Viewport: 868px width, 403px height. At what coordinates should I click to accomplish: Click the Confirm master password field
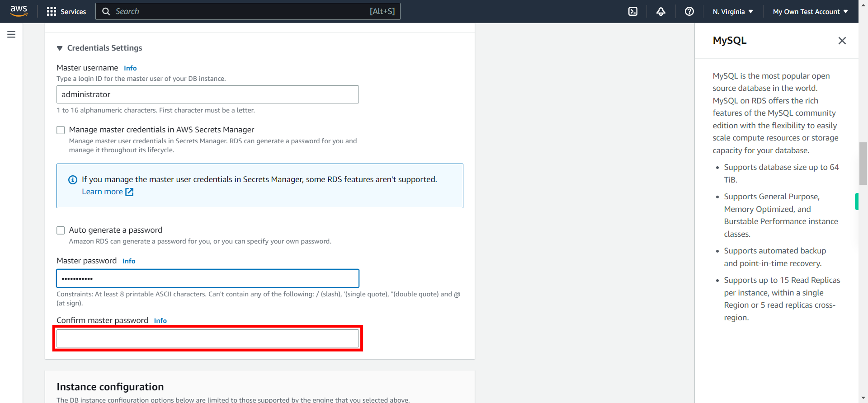(208, 338)
